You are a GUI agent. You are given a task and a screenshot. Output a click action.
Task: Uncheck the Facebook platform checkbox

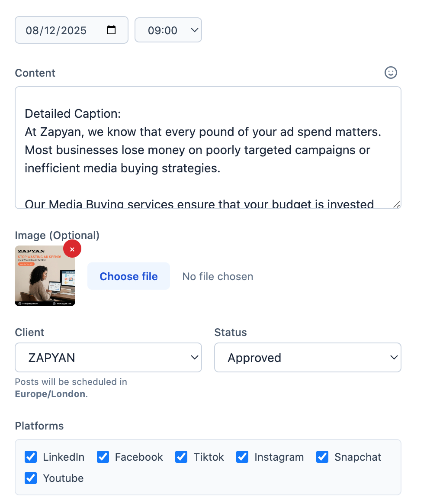[103, 457]
